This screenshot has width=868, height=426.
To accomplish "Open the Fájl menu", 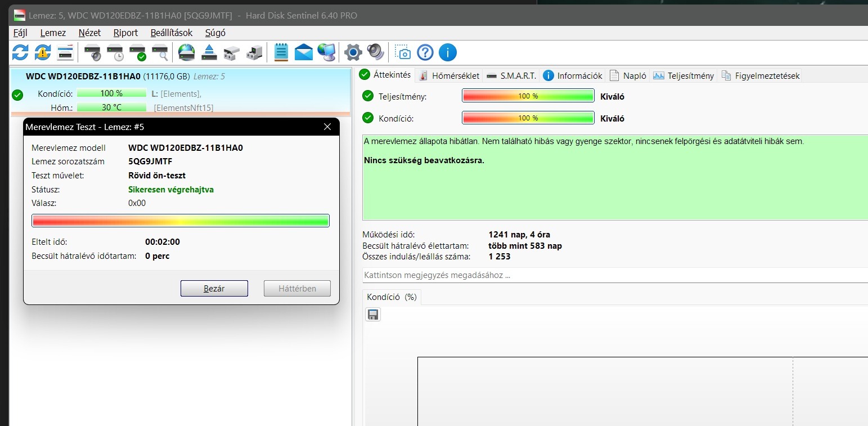I will pyautogui.click(x=20, y=33).
